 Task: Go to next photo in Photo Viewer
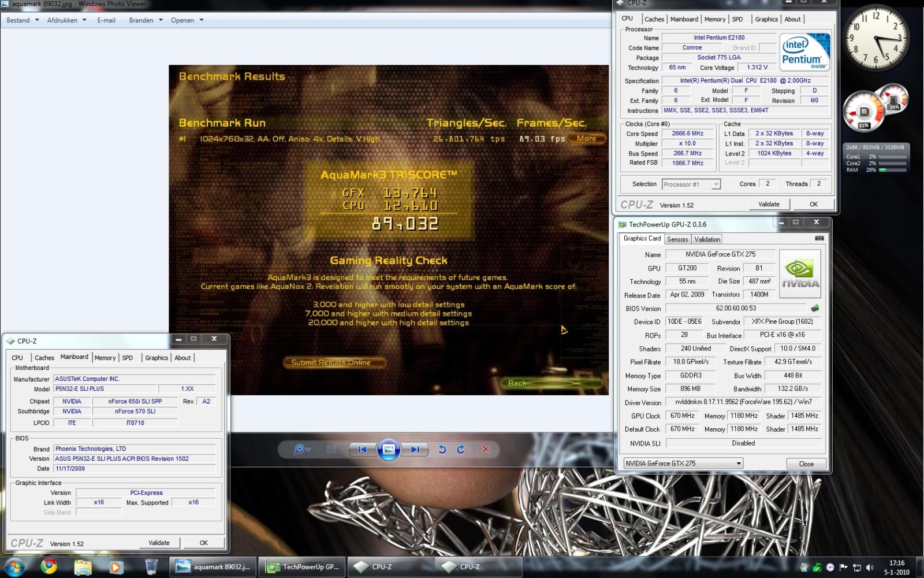click(x=415, y=449)
